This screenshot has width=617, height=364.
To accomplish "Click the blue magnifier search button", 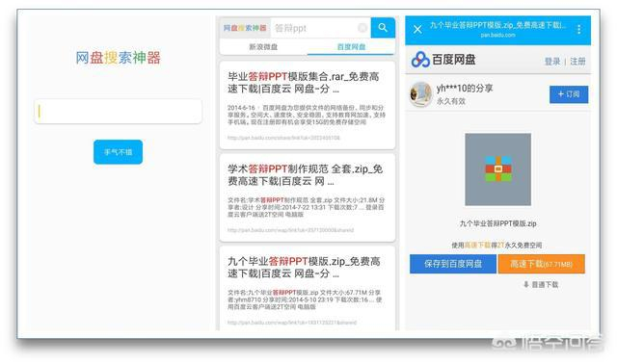I will tap(383, 28).
